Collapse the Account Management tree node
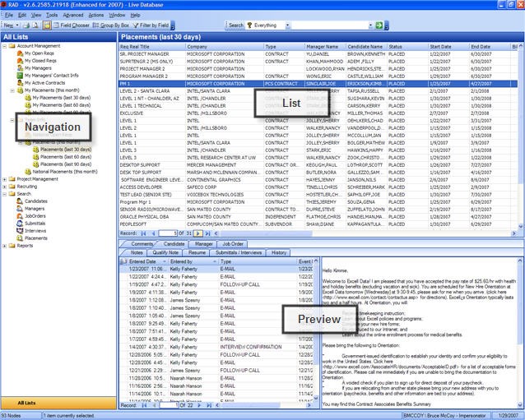 pos(4,46)
